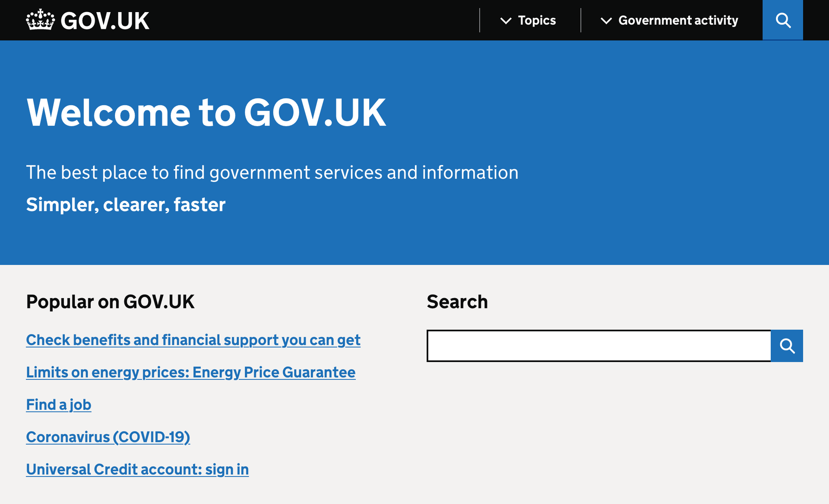Go to Universal Credit account sign in
The width and height of the screenshot is (829, 504).
[x=137, y=469]
